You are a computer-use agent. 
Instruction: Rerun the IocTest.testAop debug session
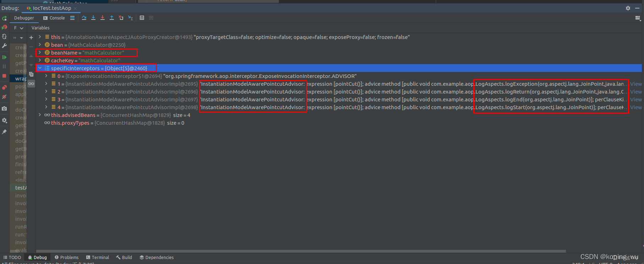[4, 18]
